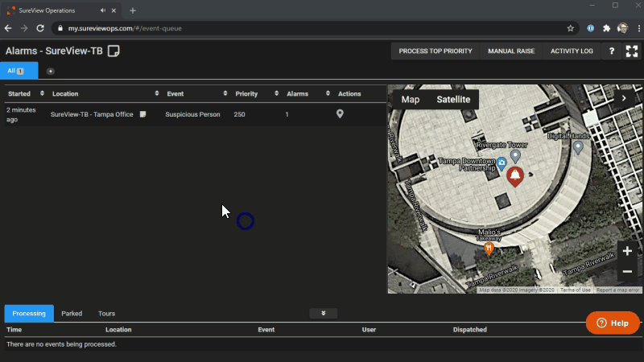644x362 pixels.
Task: Select the Digital Hands map pin
Action: coord(578,147)
